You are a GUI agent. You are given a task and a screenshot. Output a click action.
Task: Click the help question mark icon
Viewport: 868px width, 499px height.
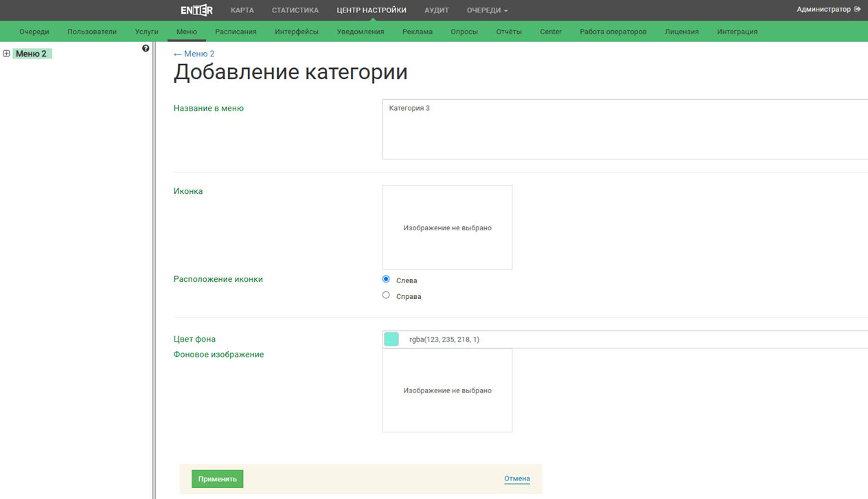[146, 48]
